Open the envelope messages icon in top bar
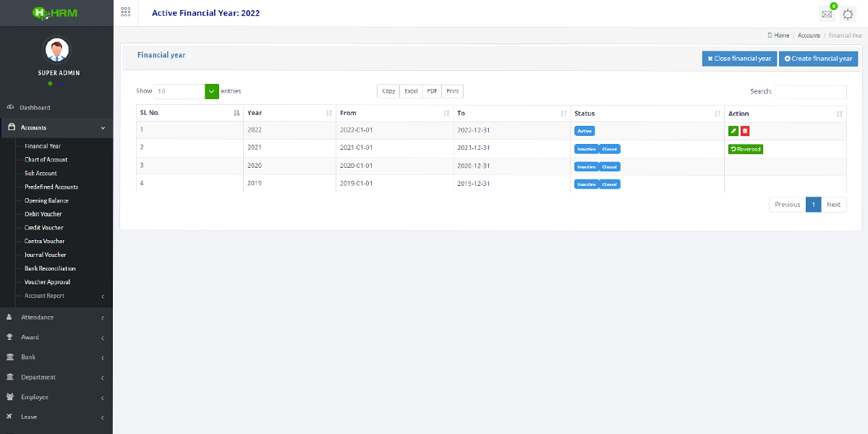The image size is (868, 434). pyautogui.click(x=826, y=13)
